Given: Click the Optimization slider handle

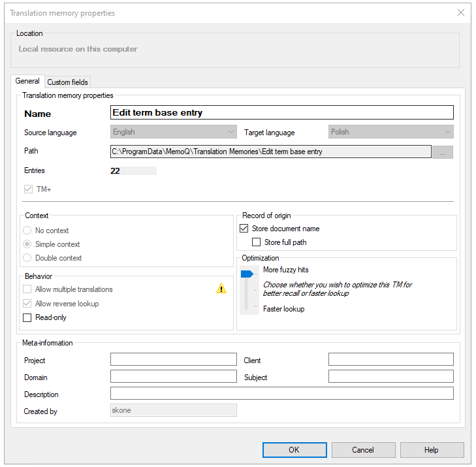Looking at the screenshot, I should point(246,274).
